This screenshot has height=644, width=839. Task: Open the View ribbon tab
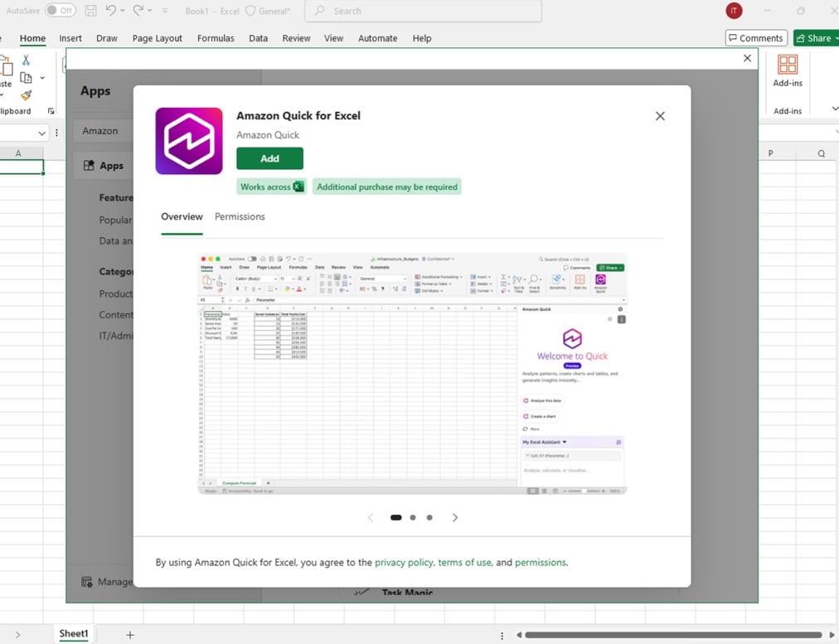coord(334,38)
